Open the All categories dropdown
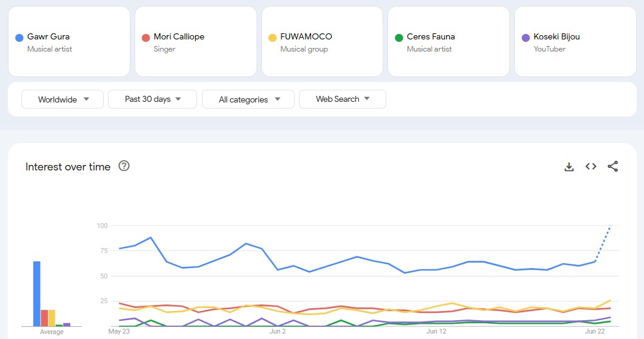 tap(248, 99)
